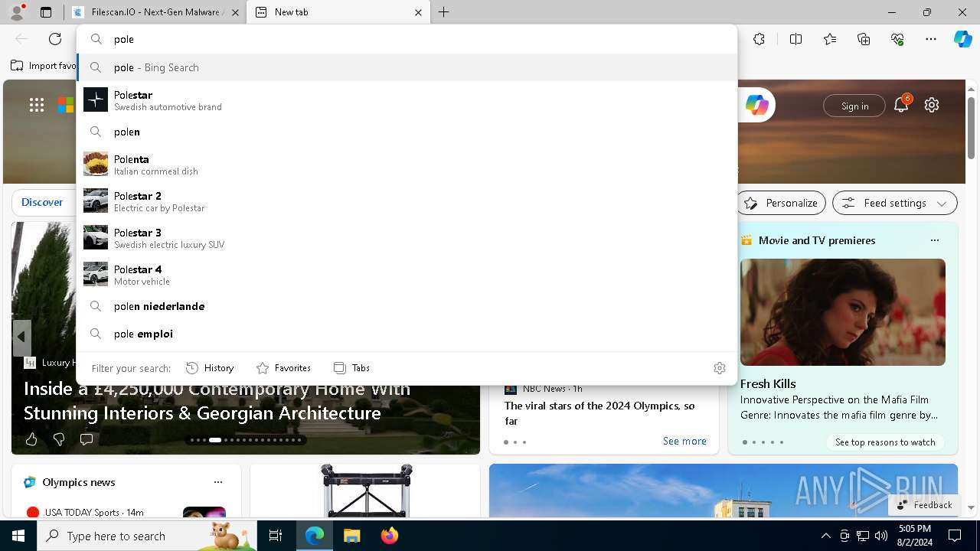
Task: Open Movie and TV premieres options menu
Action: pyautogui.click(x=934, y=240)
